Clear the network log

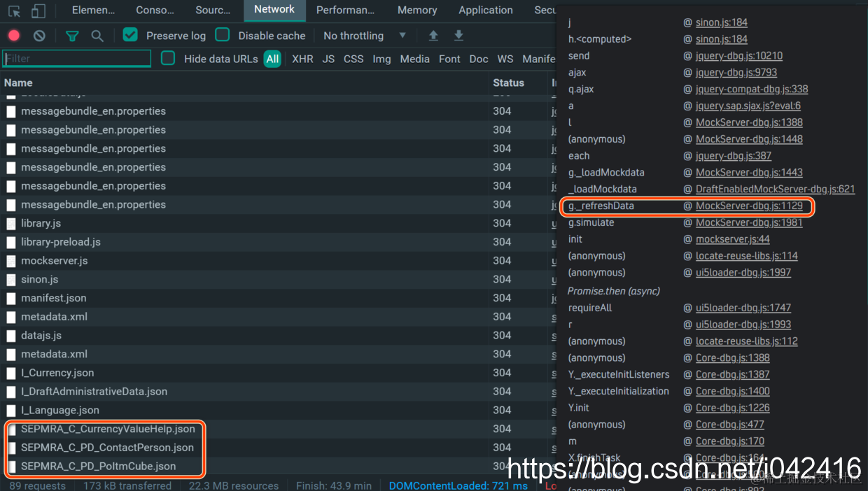pos(39,36)
